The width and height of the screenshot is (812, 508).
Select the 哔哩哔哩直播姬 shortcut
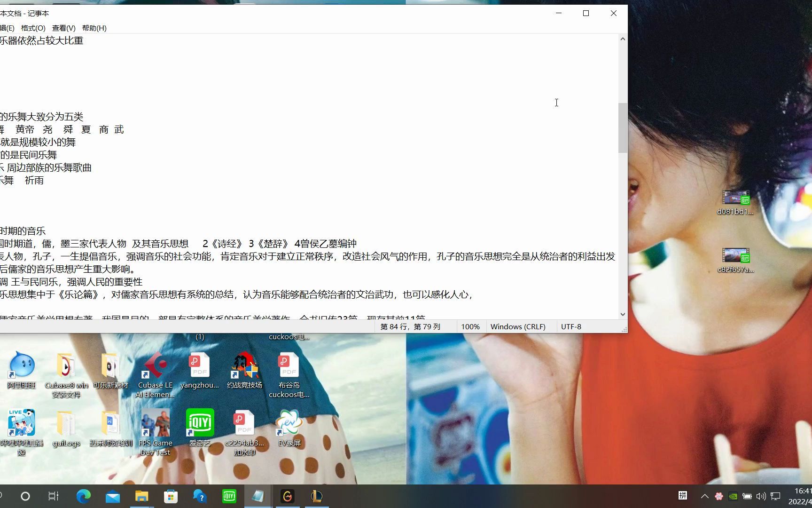coord(22,433)
